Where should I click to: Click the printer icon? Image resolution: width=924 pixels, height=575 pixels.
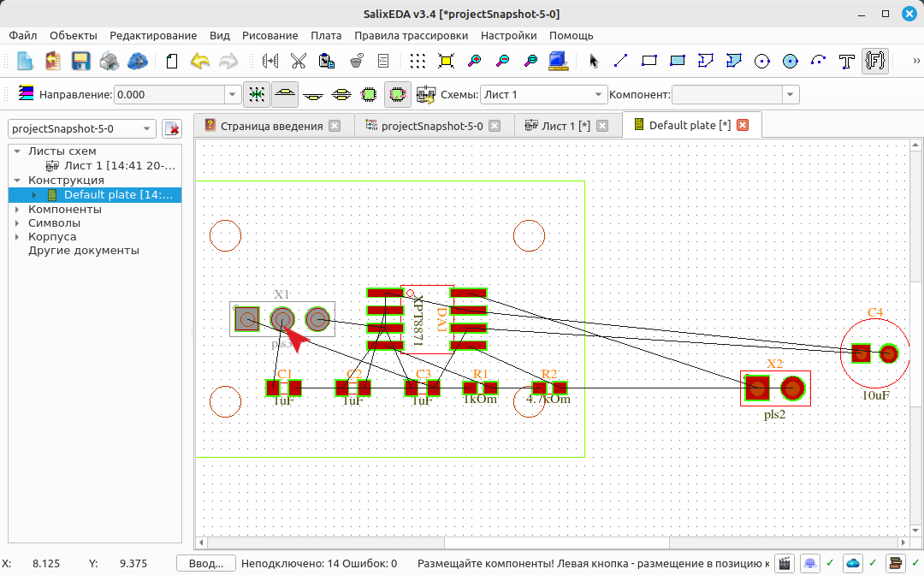click(x=109, y=61)
